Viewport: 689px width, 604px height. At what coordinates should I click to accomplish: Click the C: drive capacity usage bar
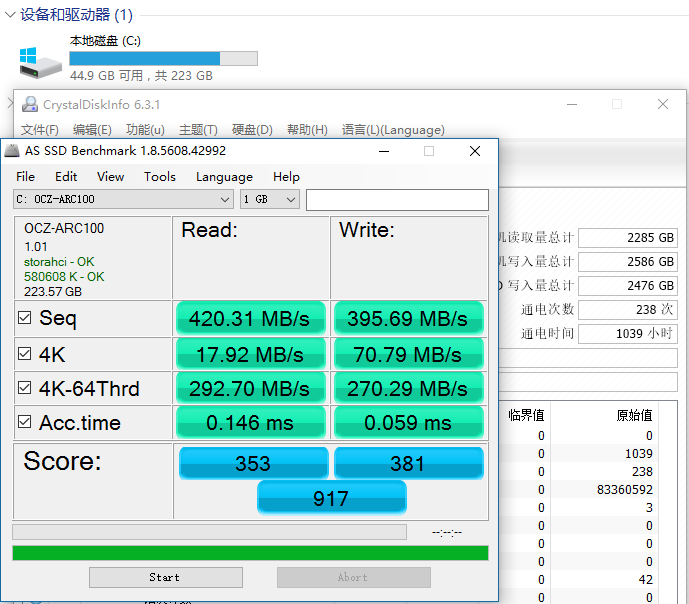coord(163,58)
